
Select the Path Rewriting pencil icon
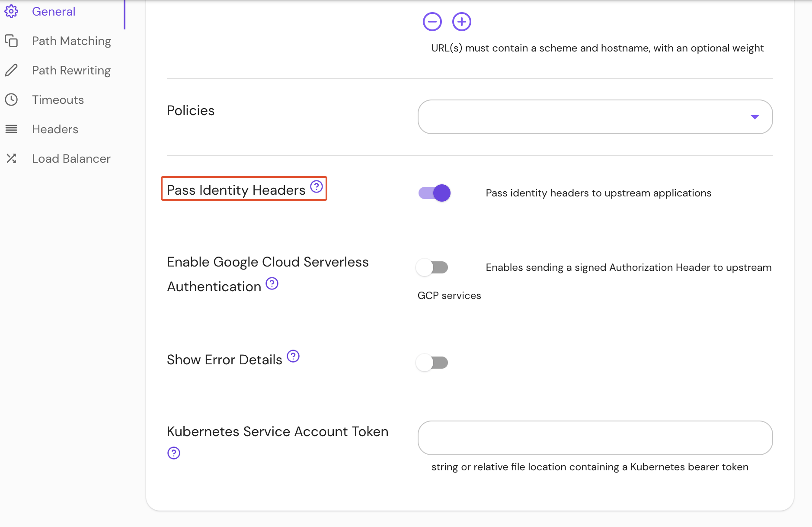pyautogui.click(x=12, y=70)
